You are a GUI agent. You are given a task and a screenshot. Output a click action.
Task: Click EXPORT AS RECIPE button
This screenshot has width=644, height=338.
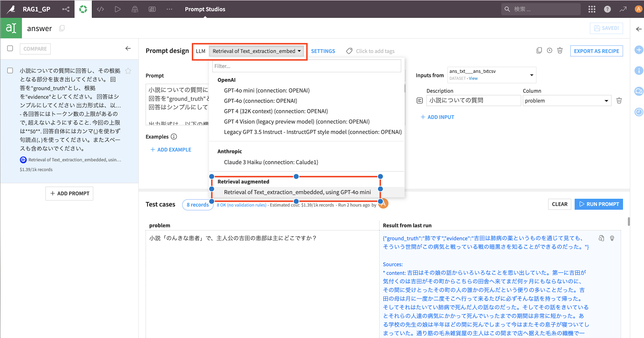pyautogui.click(x=596, y=51)
